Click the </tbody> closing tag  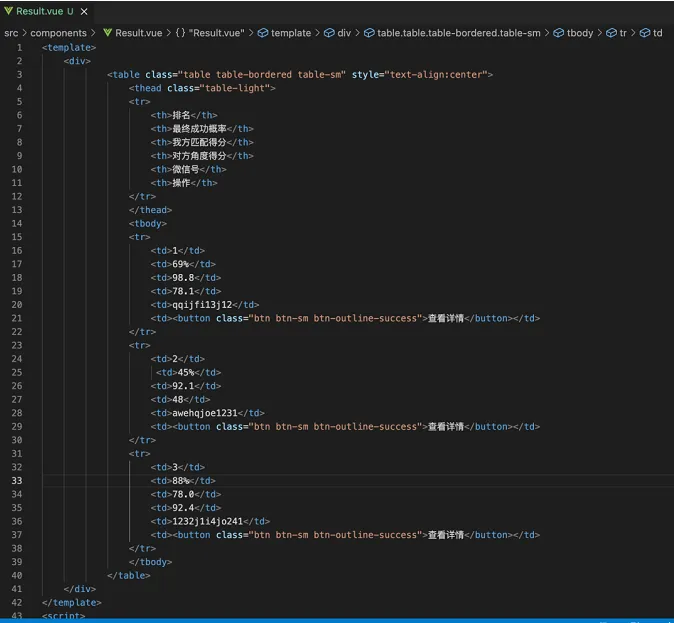point(150,562)
